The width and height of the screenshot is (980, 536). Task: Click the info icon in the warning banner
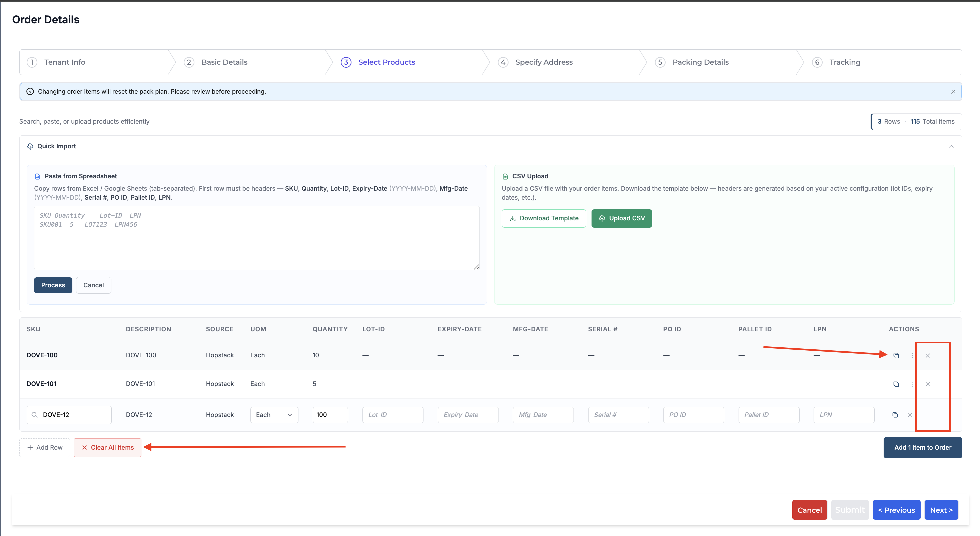click(x=30, y=92)
